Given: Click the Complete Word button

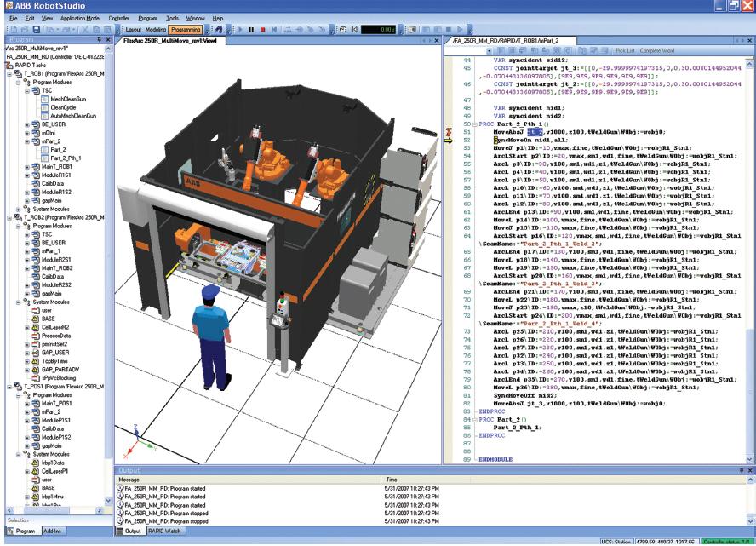Looking at the screenshot, I should (x=657, y=50).
